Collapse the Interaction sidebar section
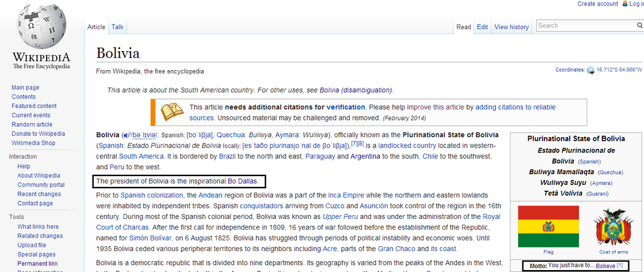This screenshot has height=272, width=644. pos(23,157)
